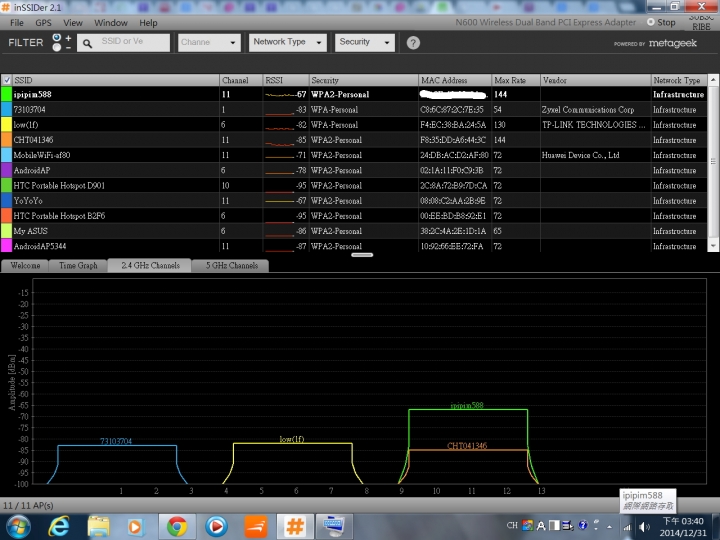Sort by the Max Rate column header
The height and width of the screenshot is (540, 720).
tap(516, 80)
